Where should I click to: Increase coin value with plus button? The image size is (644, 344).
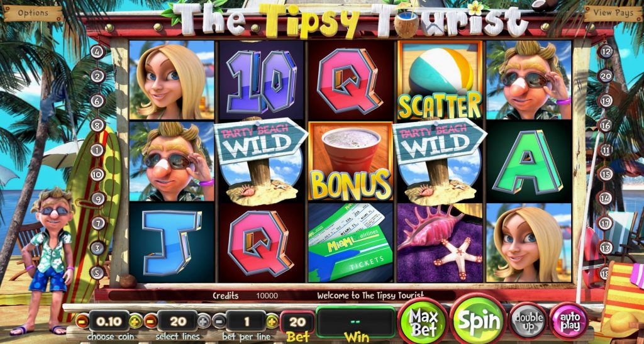coord(136,321)
